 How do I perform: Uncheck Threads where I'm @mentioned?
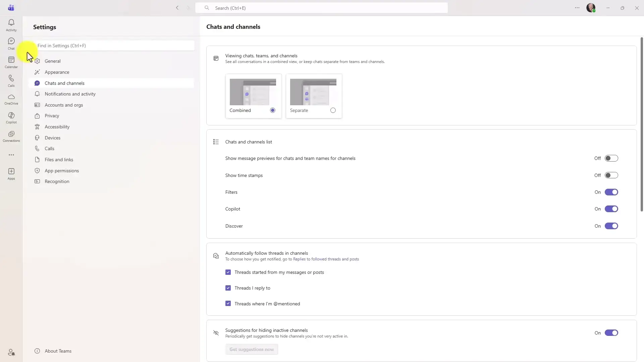click(228, 304)
